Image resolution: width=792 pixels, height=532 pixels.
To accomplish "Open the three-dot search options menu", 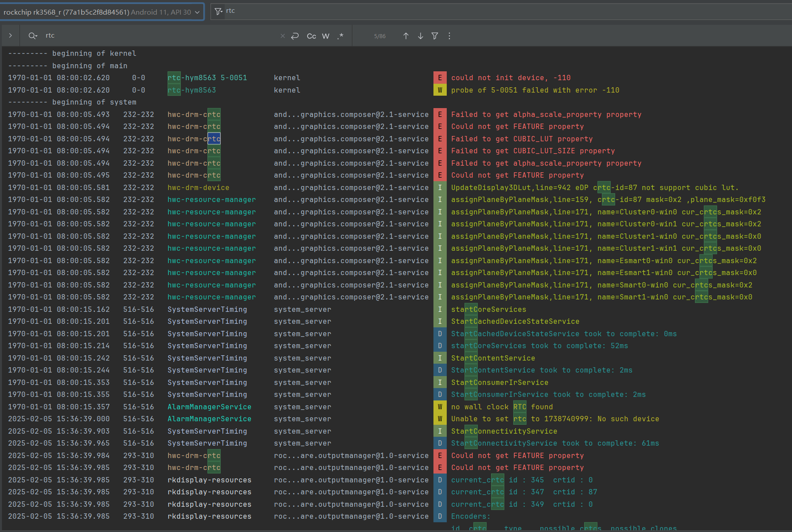I will point(449,36).
